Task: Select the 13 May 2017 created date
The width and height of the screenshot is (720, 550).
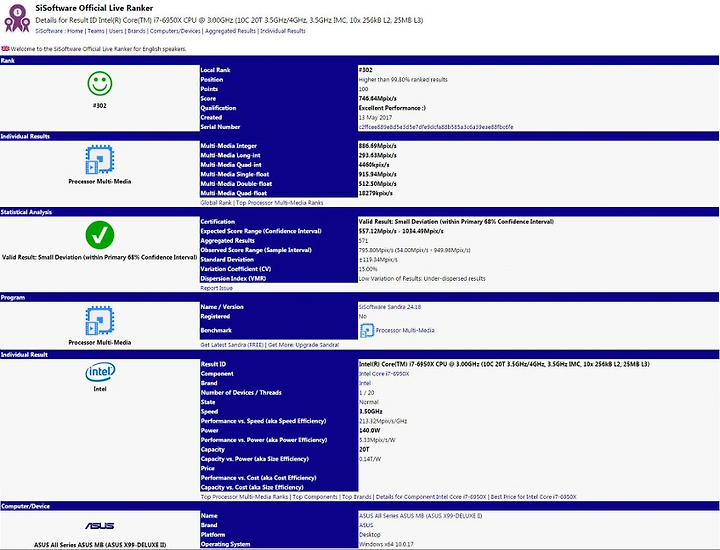Action: pyautogui.click(x=375, y=118)
